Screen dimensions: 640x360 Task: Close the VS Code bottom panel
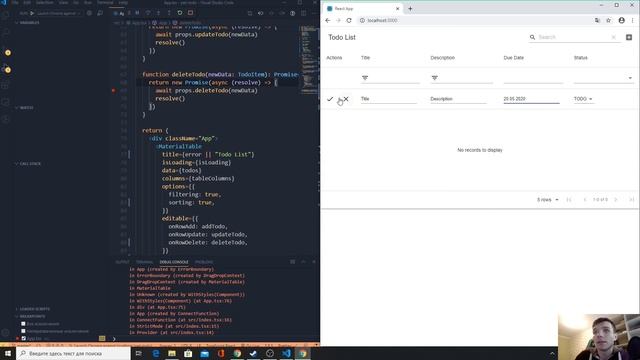314,262
